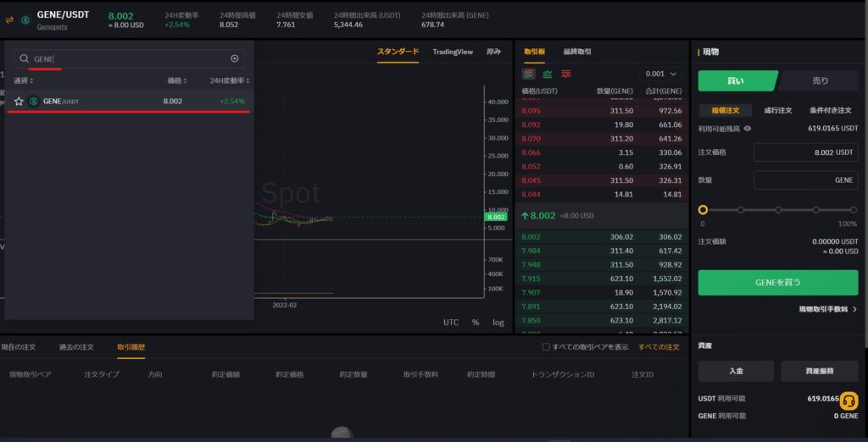Clear the GENE search text with X icon
The width and height of the screenshot is (868, 442).
pyautogui.click(x=235, y=58)
